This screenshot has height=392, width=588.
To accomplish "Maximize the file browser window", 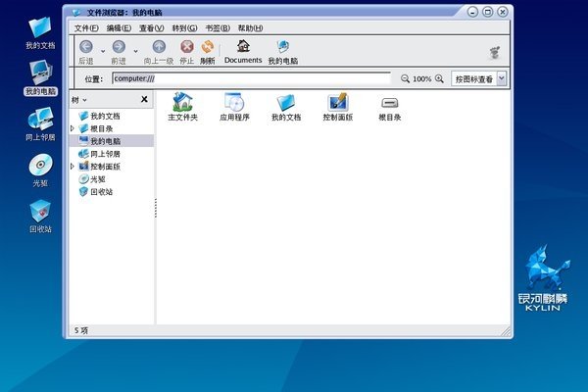I will coord(487,12).
